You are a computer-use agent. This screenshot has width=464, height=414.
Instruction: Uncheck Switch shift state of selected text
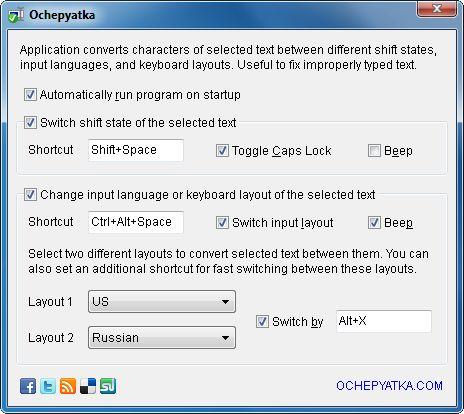[x=30, y=123]
